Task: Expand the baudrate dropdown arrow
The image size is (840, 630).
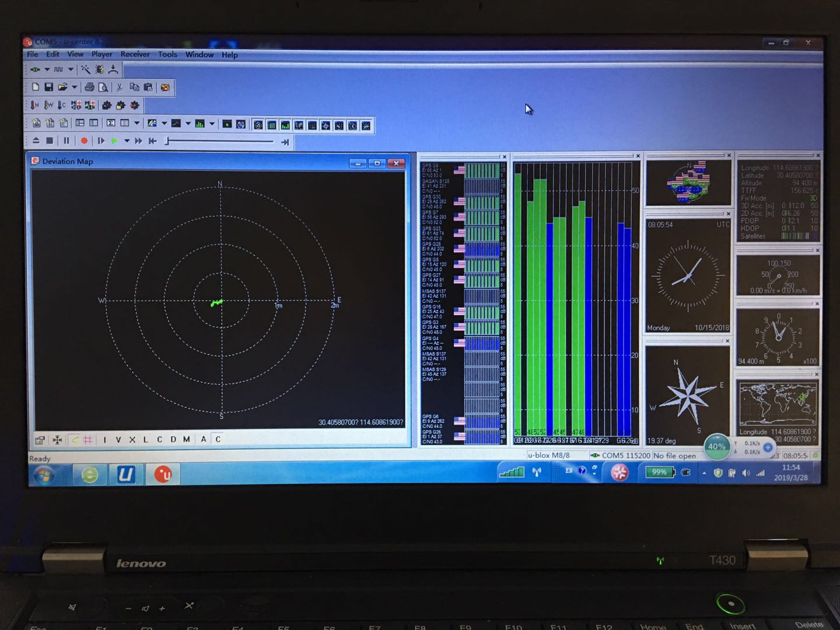Action: (x=71, y=69)
